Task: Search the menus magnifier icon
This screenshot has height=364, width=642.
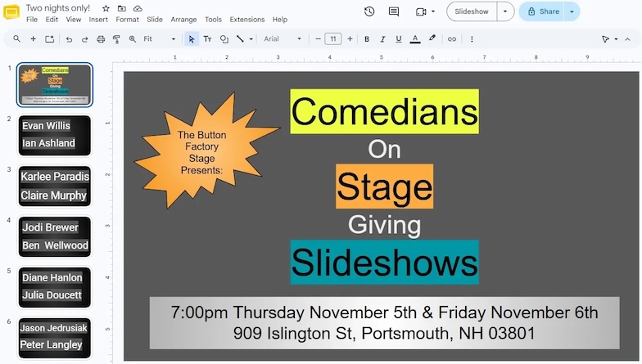Action: click(x=16, y=39)
